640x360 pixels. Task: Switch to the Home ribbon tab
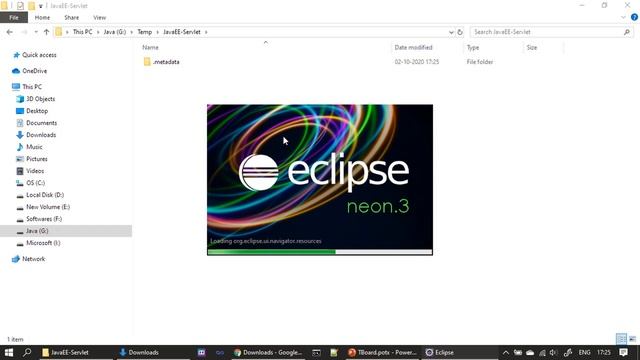[x=42, y=18]
